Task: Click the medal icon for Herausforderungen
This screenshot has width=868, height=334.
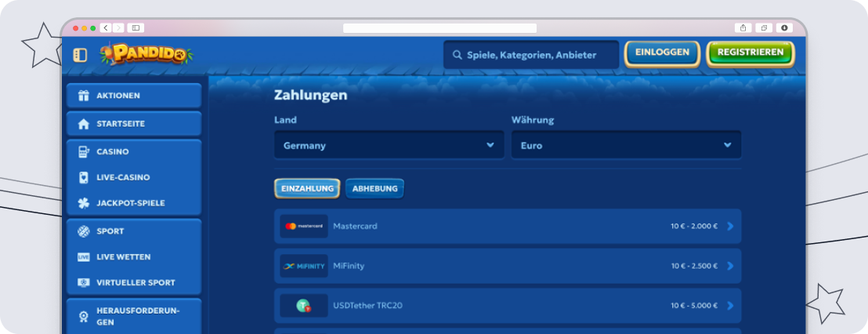Action: coord(84,316)
